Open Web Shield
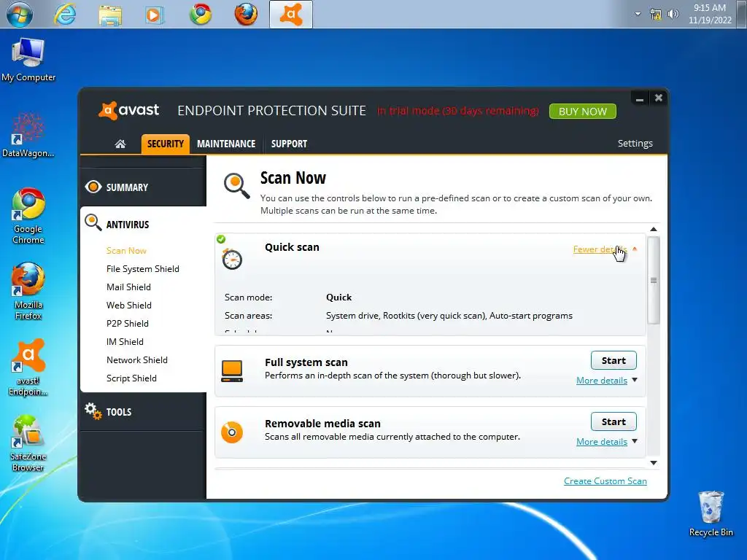 point(129,306)
